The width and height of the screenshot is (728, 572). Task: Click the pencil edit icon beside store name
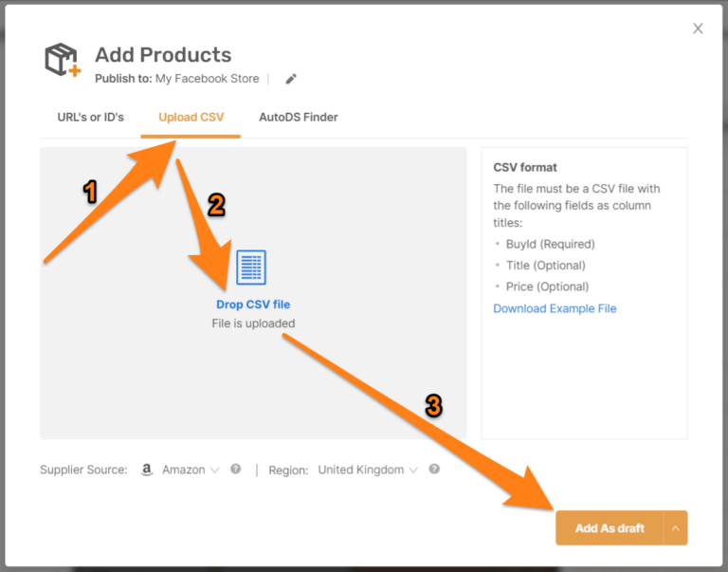tap(291, 79)
